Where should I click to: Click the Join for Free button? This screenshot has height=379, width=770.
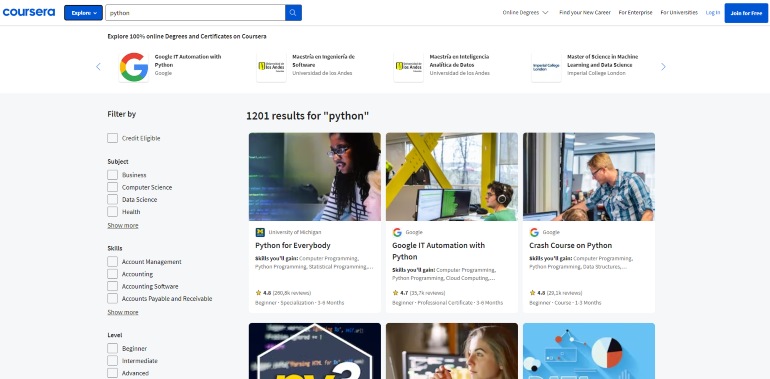[x=746, y=13]
